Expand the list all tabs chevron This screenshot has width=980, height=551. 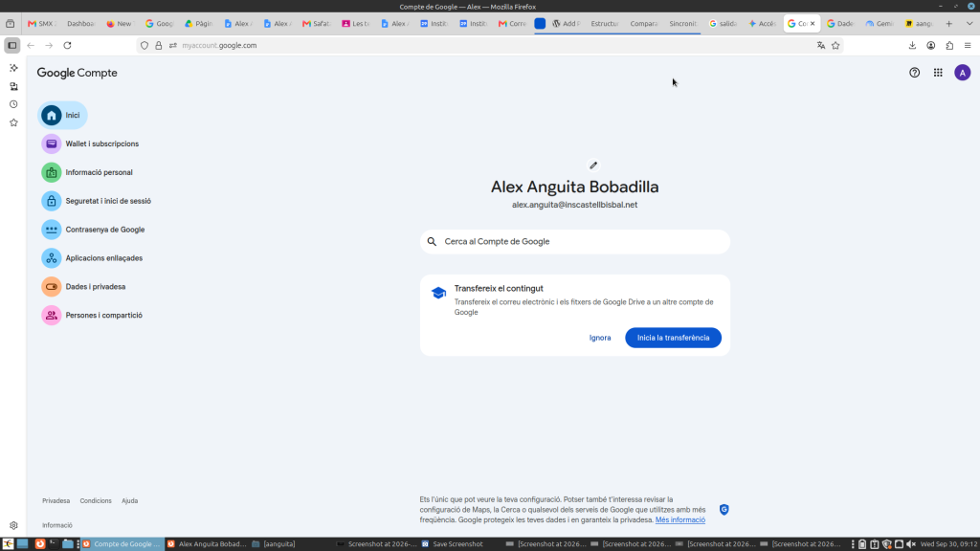(x=969, y=24)
